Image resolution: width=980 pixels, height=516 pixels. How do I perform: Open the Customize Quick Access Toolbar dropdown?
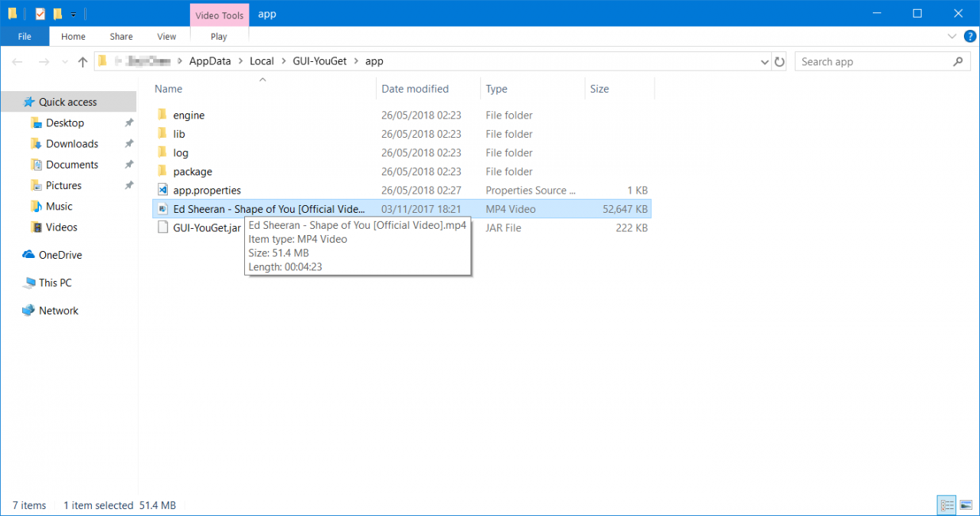(x=73, y=14)
